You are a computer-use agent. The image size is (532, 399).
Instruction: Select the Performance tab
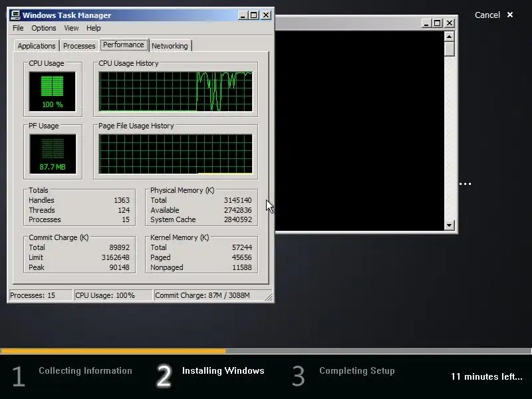124,45
